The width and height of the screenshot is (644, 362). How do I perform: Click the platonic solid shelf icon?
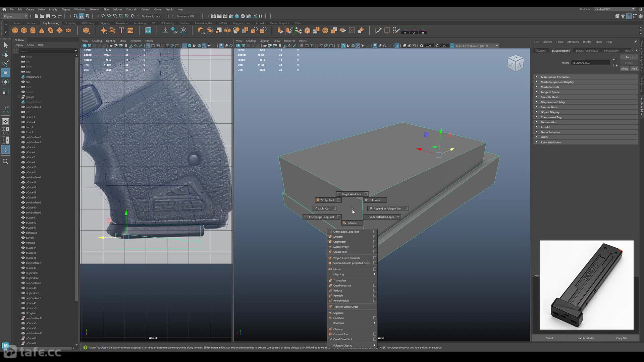tap(86, 31)
